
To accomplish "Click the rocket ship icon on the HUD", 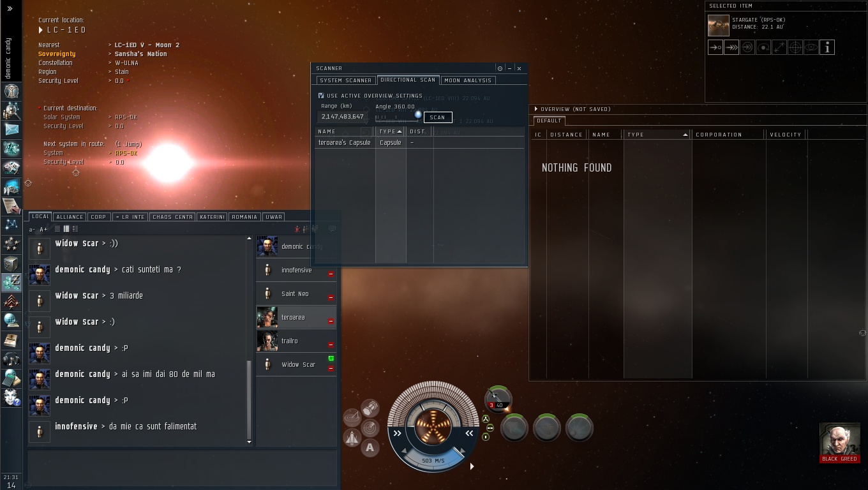I will coord(352,437).
